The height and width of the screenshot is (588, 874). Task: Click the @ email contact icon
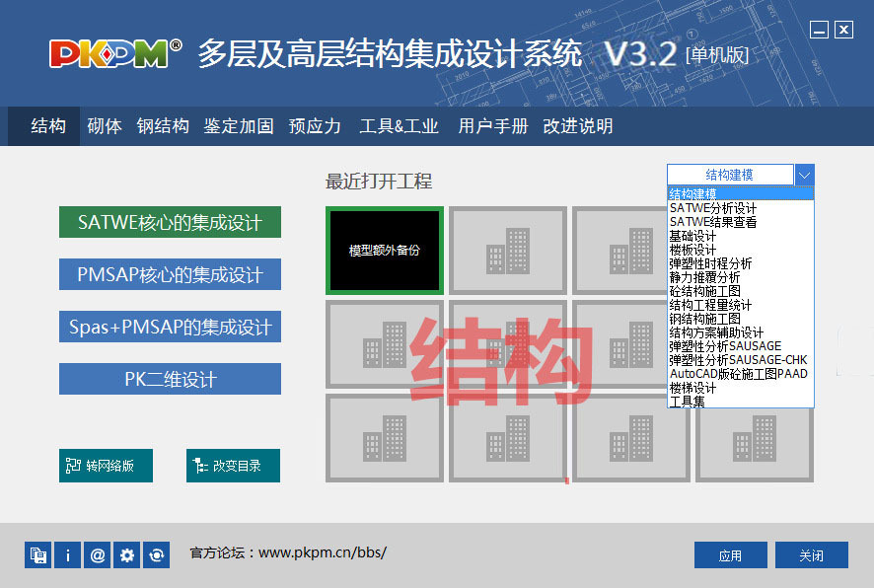97,554
